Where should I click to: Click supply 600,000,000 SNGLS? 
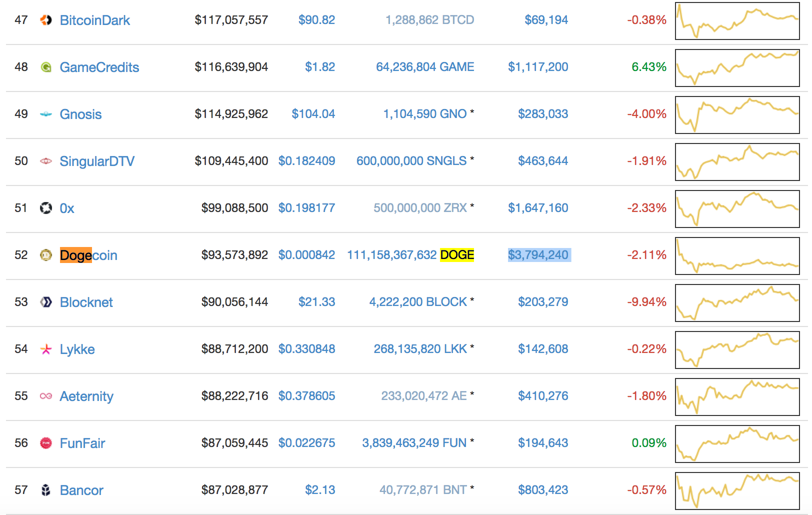pyautogui.click(x=411, y=161)
